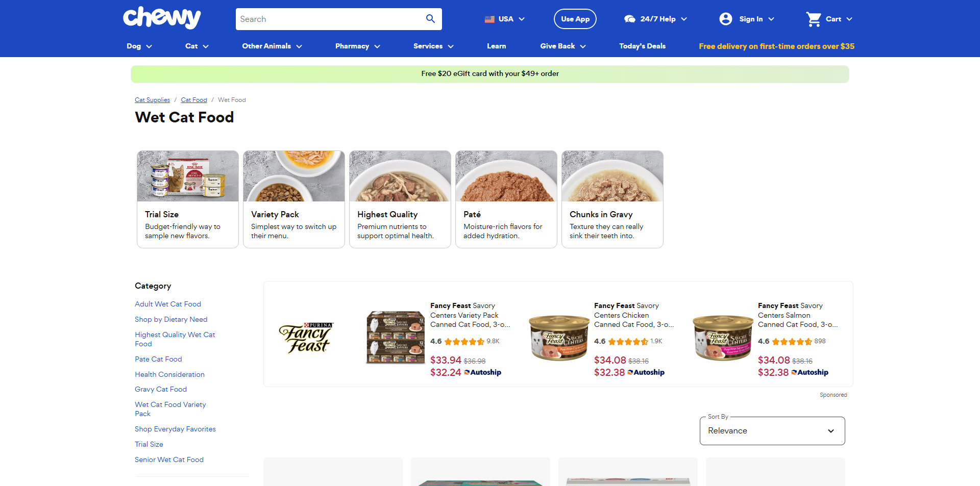Image resolution: width=980 pixels, height=486 pixels.
Task: Click the 24/7 Help chat icon
Action: coord(629,19)
